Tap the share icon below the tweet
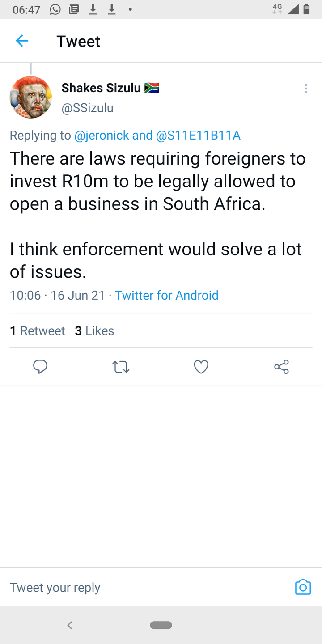 (x=281, y=367)
